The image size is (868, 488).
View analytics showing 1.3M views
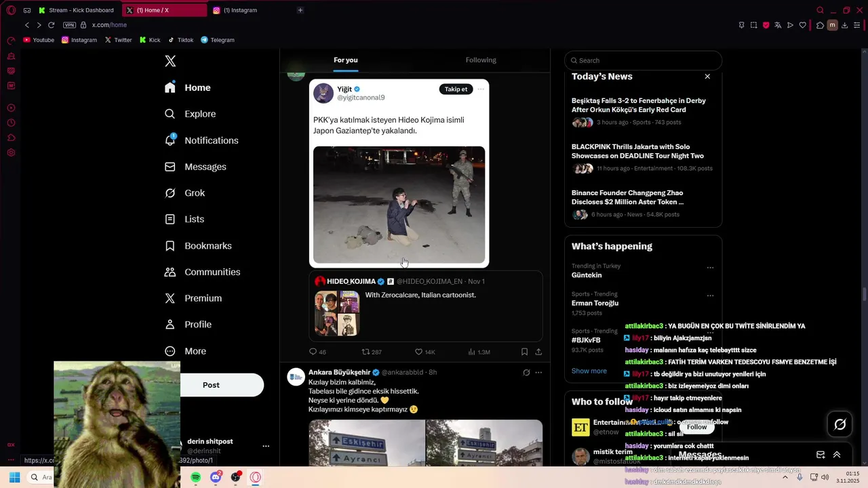479,352
